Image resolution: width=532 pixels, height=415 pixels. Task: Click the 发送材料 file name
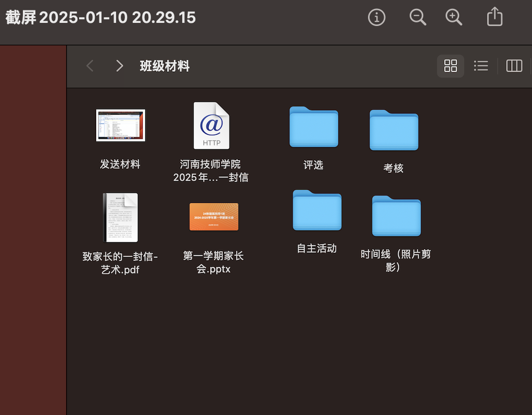pos(120,164)
